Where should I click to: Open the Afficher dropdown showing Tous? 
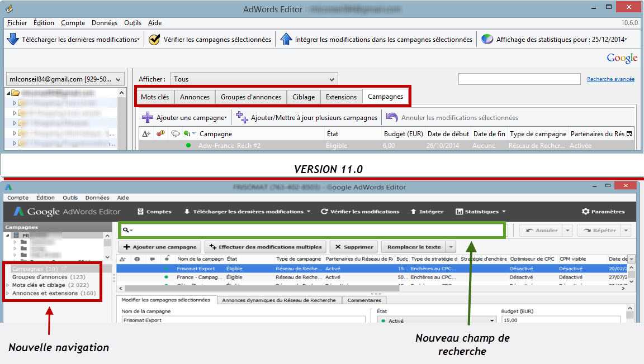(254, 79)
